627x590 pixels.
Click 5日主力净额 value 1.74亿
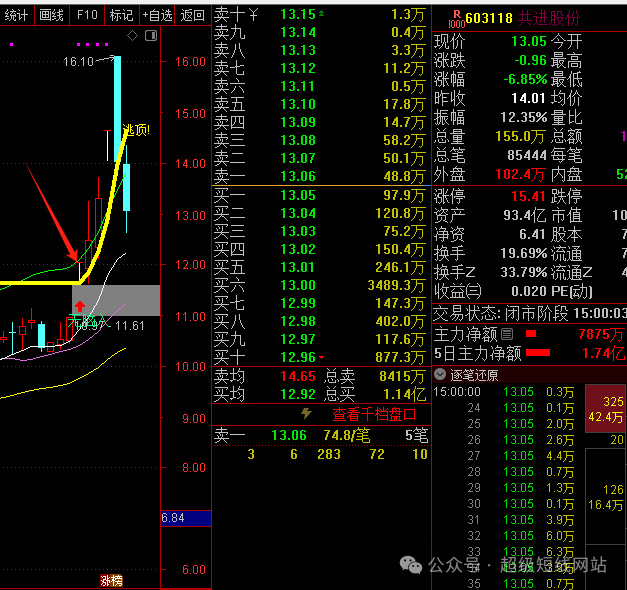click(x=603, y=353)
